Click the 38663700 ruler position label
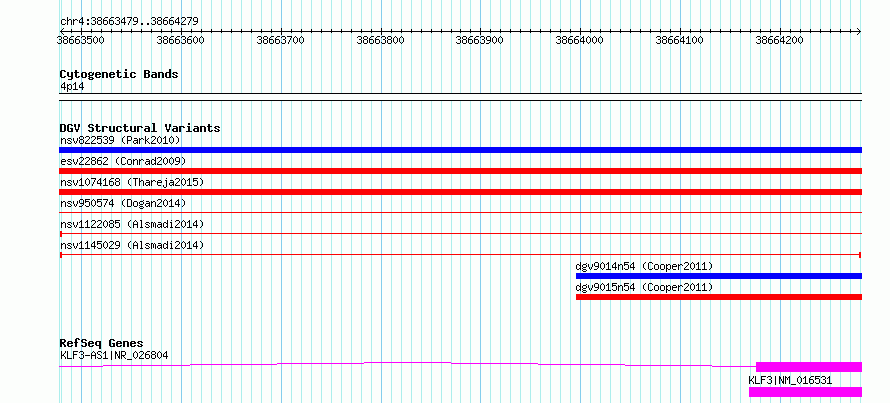The width and height of the screenshot is (890, 403). [x=280, y=40]
